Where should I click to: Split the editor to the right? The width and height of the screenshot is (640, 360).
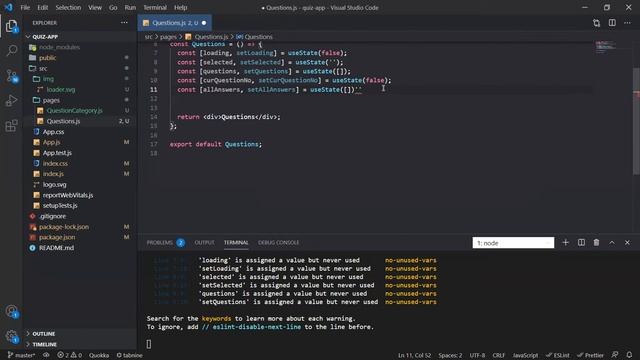point(612,23)
